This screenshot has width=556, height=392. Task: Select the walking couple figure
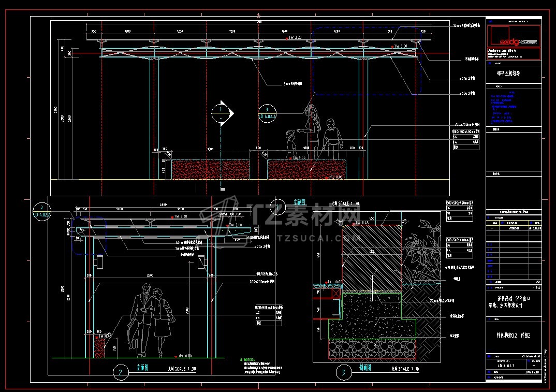(x=151, y=320)
